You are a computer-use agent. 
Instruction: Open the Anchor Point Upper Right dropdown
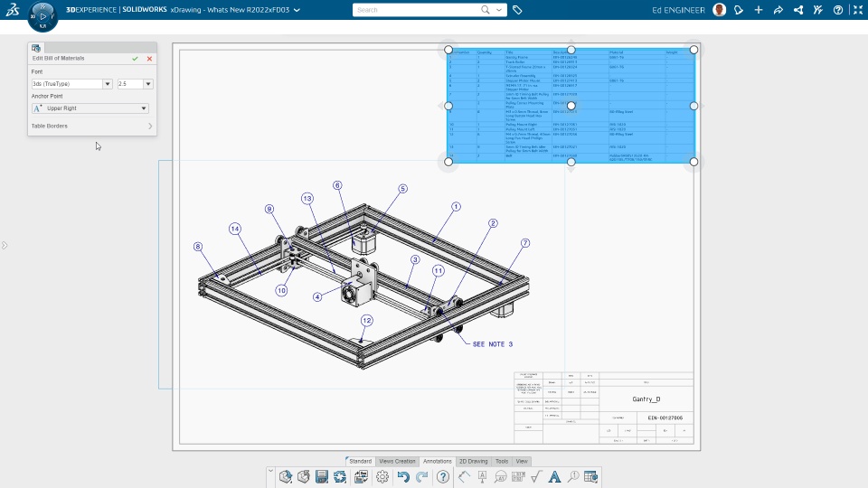point(90,108)
